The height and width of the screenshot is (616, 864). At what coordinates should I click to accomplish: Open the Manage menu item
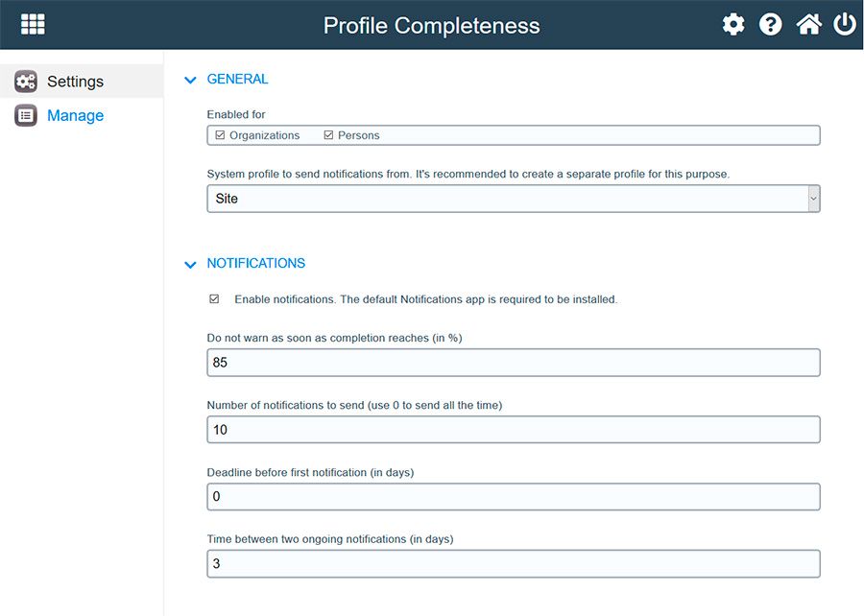pyautogui.click(x=75, y=115)
